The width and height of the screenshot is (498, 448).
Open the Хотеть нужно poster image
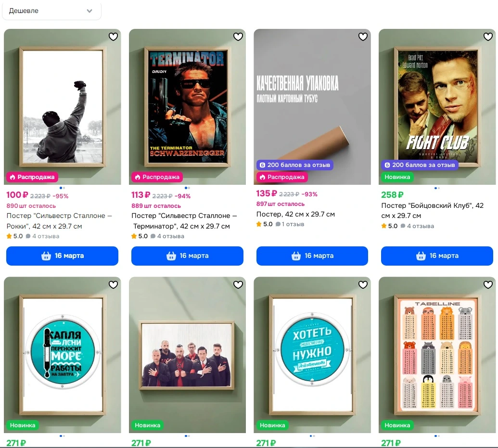click(312, 355)
